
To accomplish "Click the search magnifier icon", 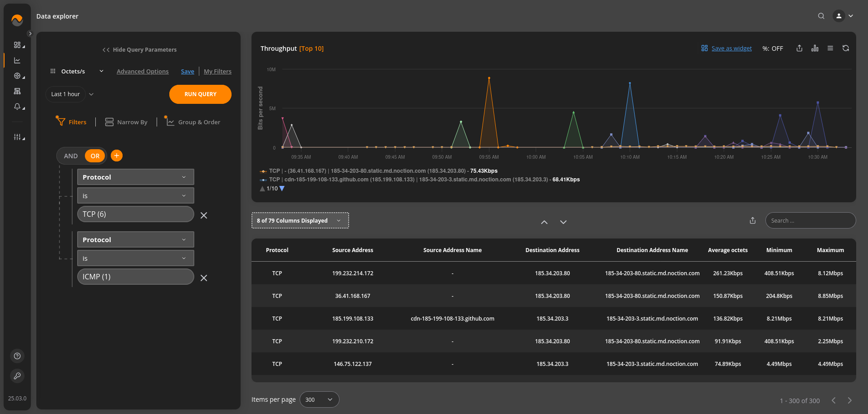I will pos(821,16).
